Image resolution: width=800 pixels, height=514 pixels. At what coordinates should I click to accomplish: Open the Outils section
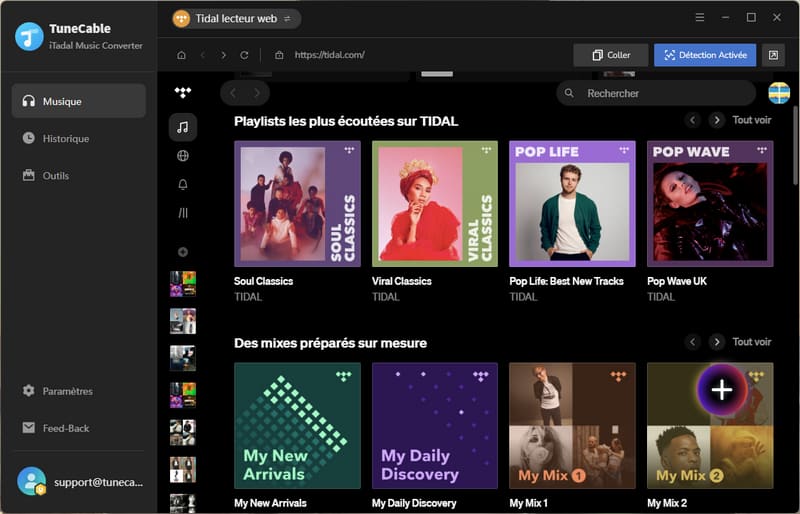(x=45, y=176)
